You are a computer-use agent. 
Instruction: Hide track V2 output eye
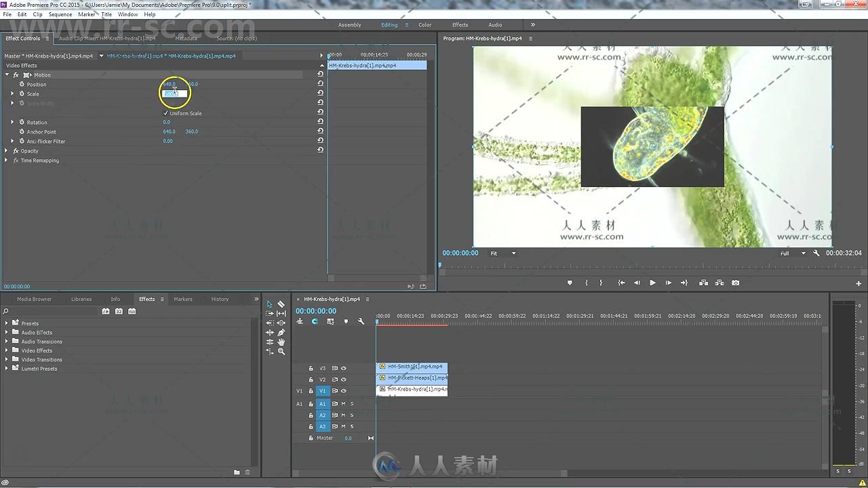tap(344, 380)
